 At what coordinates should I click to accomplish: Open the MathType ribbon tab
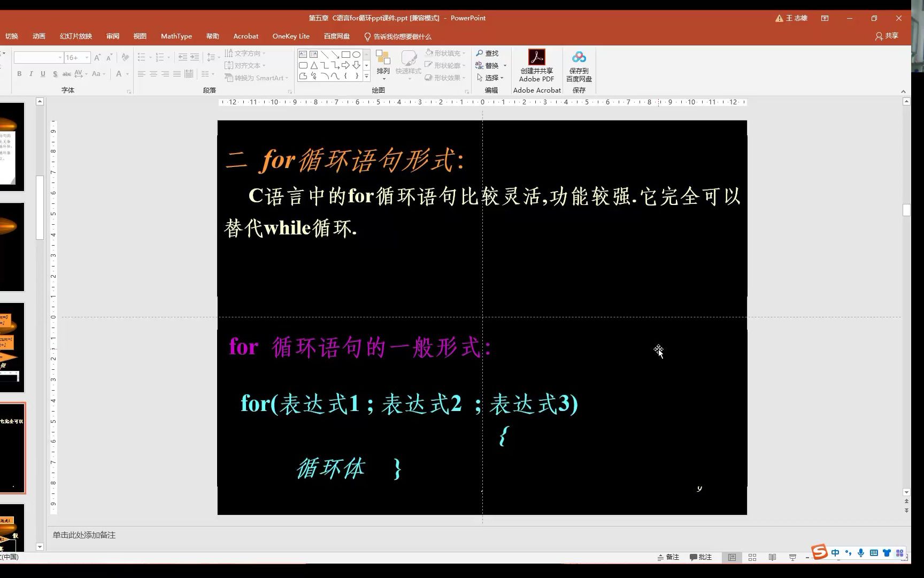click(176, 36)
